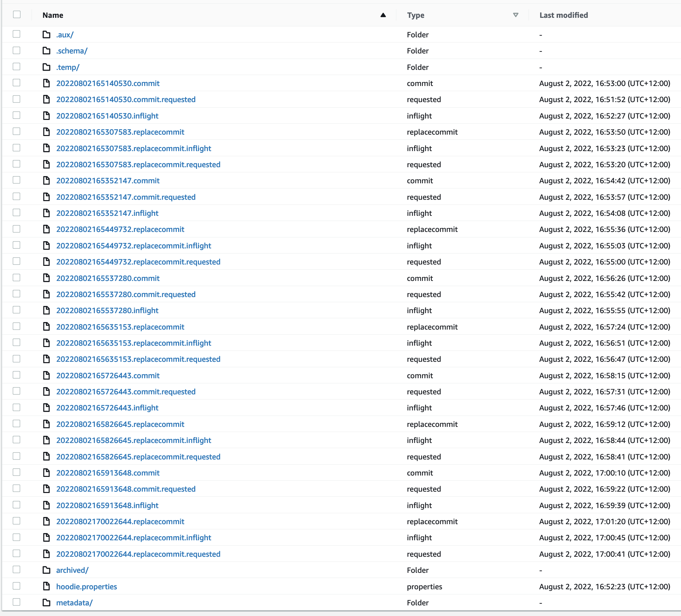Open the archived/ folder link
Screen dimensions: 681x616
coord(72,570)
